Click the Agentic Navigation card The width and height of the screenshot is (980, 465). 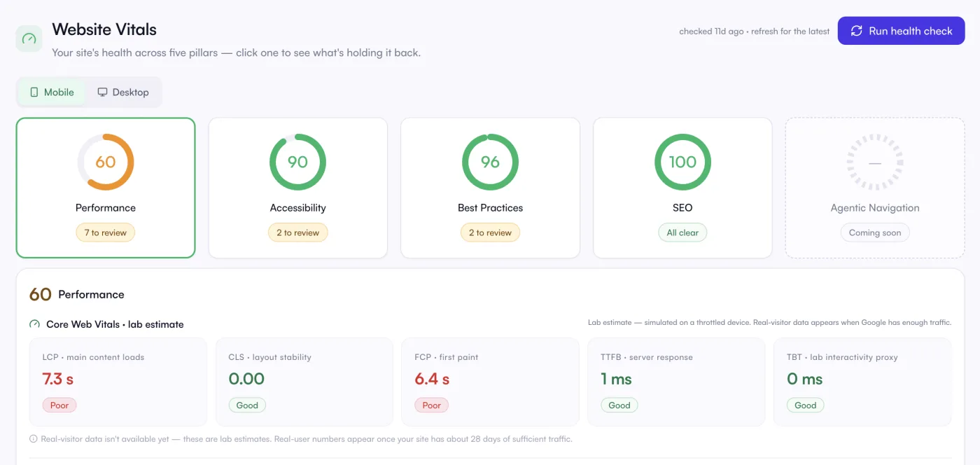click(x=875, y=188)
